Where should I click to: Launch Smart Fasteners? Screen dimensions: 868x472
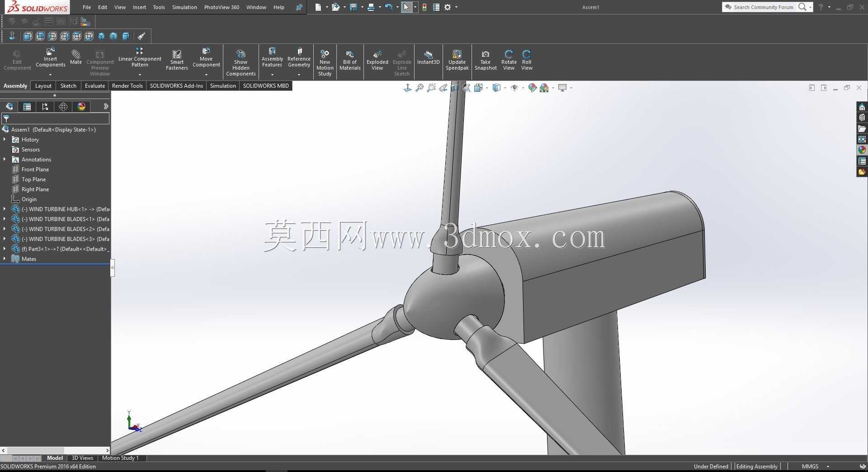click(177, 60)
